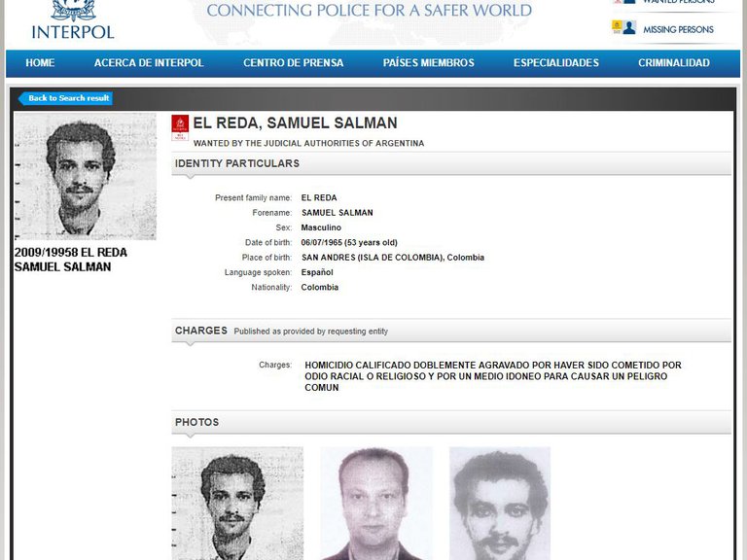Click the 'Present family name:' label
747x560 pixels.
(x=253, y=197)
